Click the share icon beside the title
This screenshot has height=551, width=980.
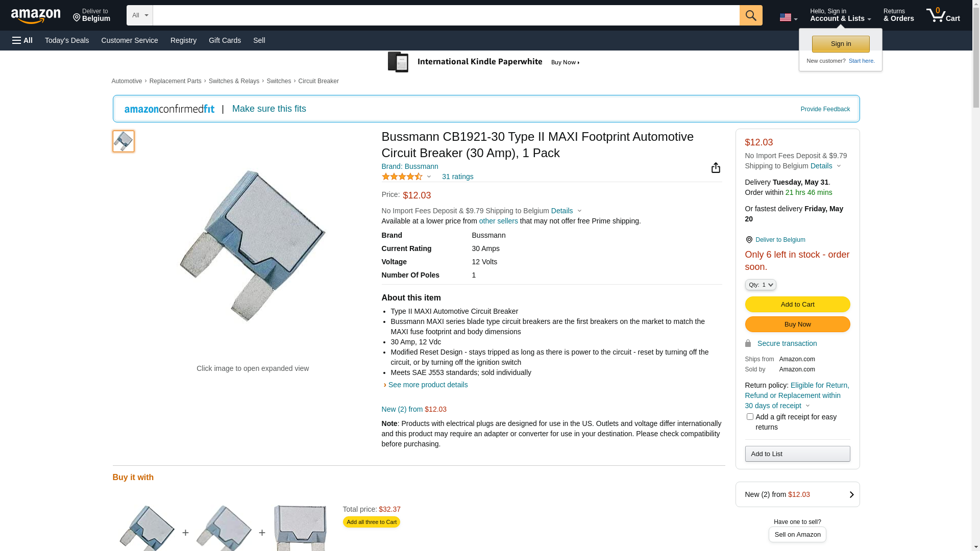(x=716, y=168)
